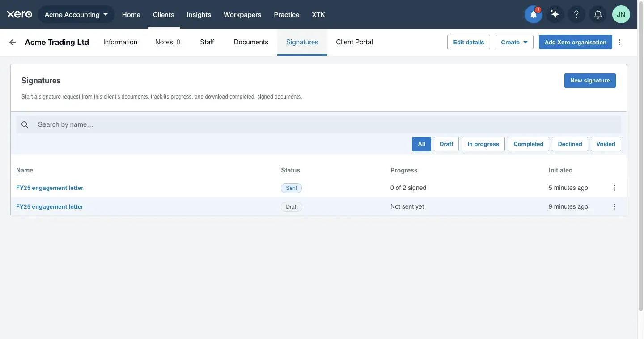Screen dimensions: 644x339
Task: Filter signatures by In progress
Action: click(483, 144)
